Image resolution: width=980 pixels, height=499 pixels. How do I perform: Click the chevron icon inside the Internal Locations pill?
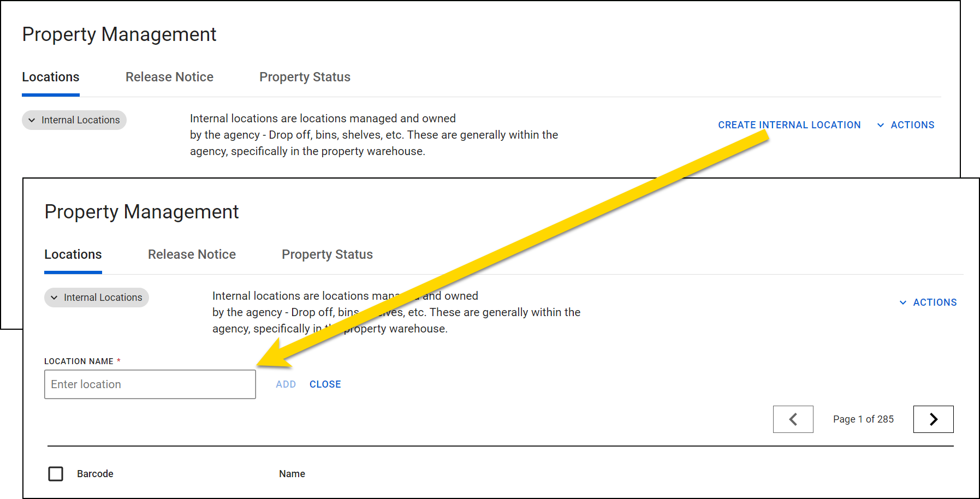point(54,298)
